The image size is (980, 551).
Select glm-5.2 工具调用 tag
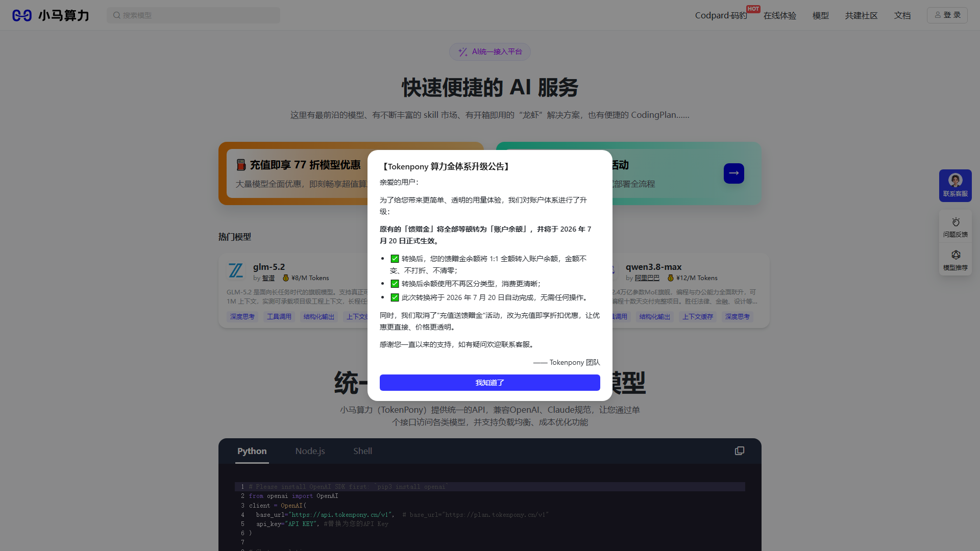click(x=279, y=317)
